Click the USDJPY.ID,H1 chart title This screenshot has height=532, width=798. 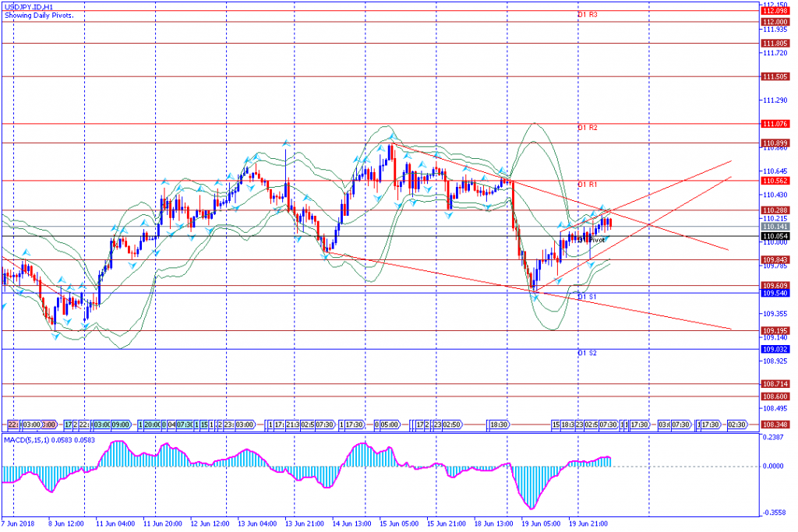(x=28, y=6)
